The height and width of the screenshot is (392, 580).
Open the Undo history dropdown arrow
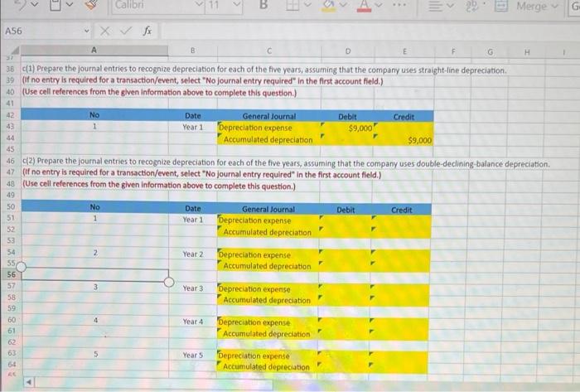[35, 4]
